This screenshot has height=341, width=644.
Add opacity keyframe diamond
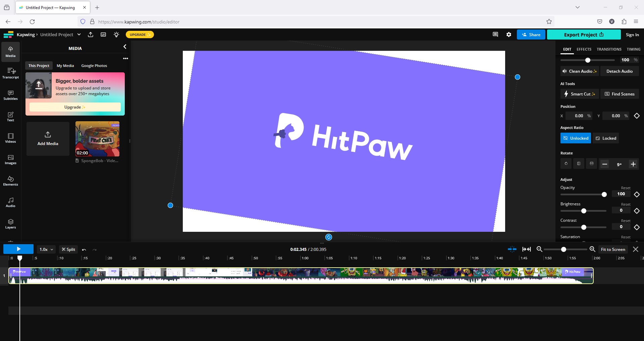[637, 194]
